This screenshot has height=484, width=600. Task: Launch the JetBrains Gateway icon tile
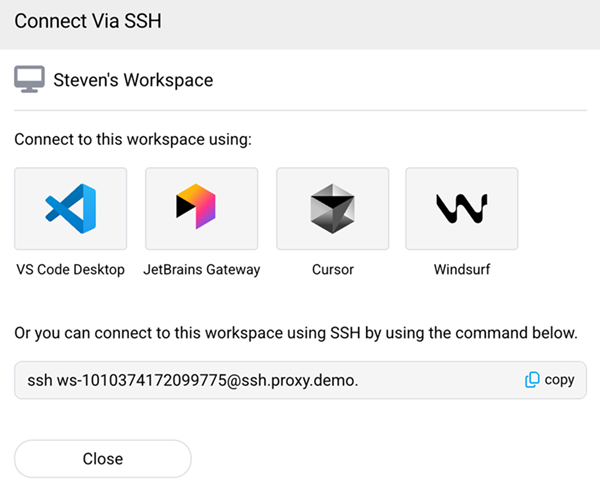tap(201, 208)
